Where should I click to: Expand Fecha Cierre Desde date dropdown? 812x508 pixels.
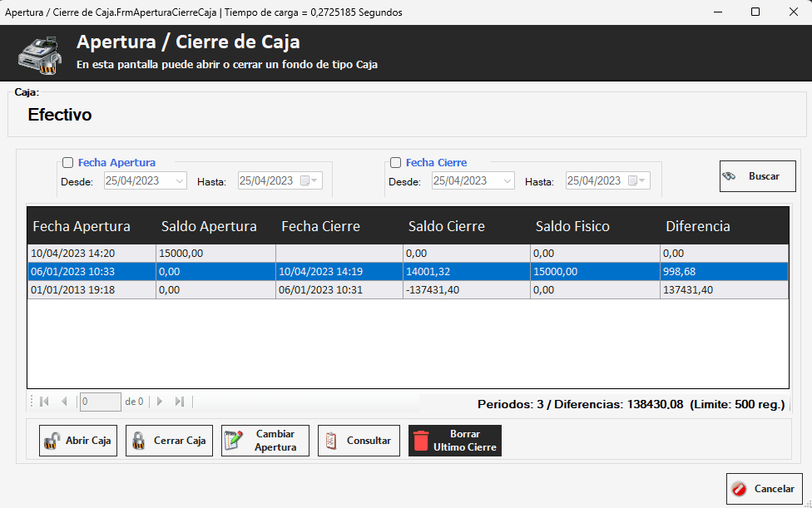[x=507, y=181]
